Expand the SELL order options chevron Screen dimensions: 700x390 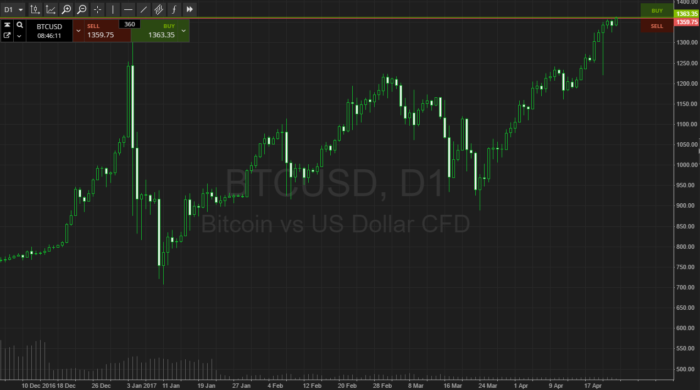coord(78,31)
